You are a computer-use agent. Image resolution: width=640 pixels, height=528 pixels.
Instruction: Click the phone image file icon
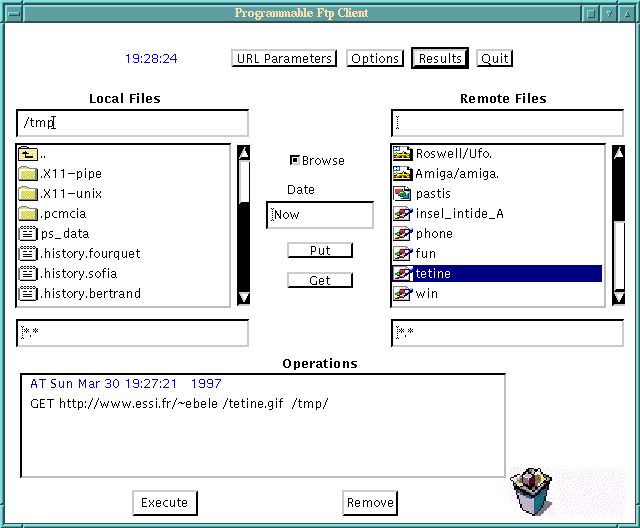[403, 234]
